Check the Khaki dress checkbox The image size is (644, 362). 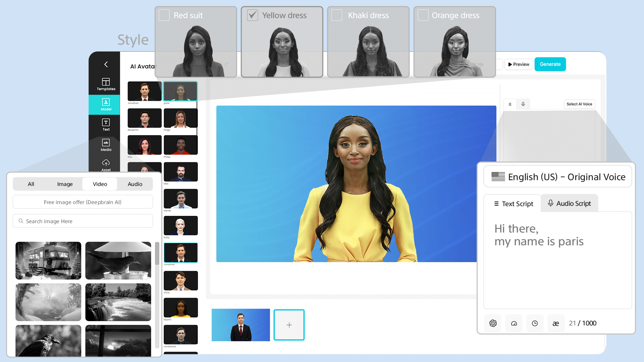[337, 15]
